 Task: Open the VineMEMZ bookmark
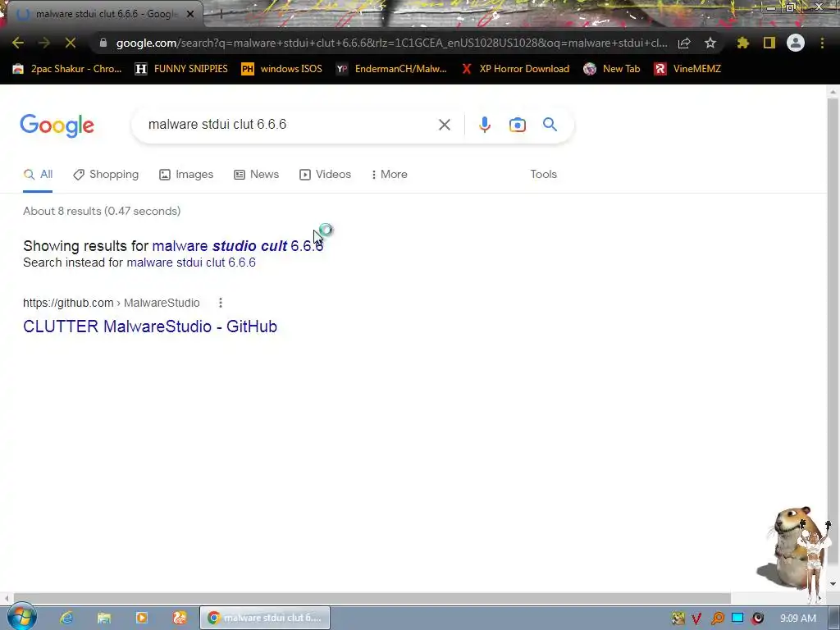coord(687,69)
